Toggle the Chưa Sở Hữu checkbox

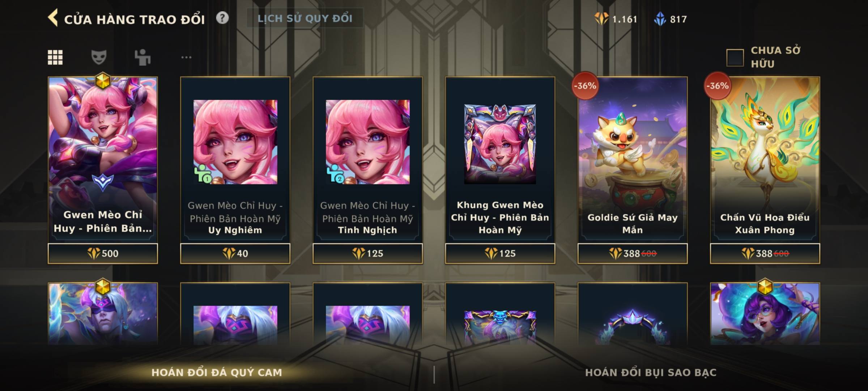735,58
